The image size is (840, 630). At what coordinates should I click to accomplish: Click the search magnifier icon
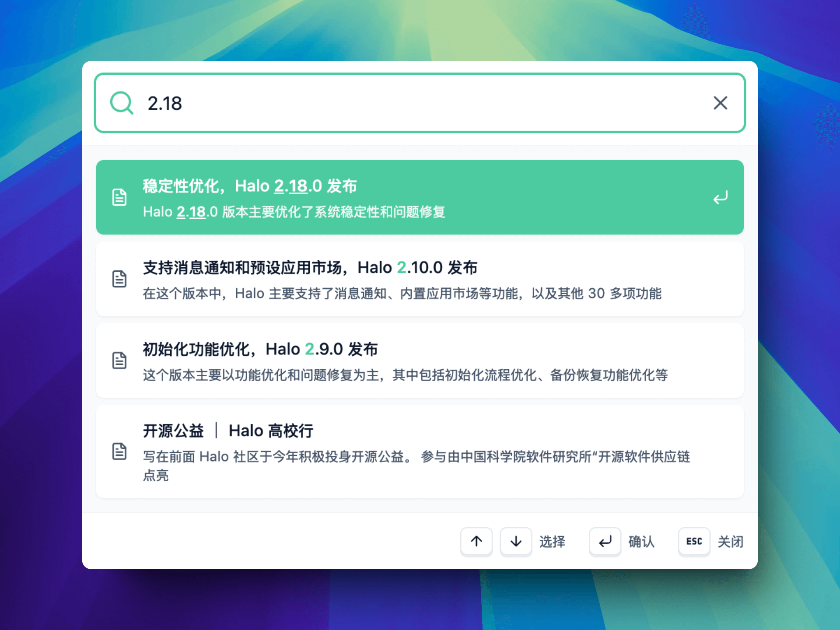pos(122,103)
